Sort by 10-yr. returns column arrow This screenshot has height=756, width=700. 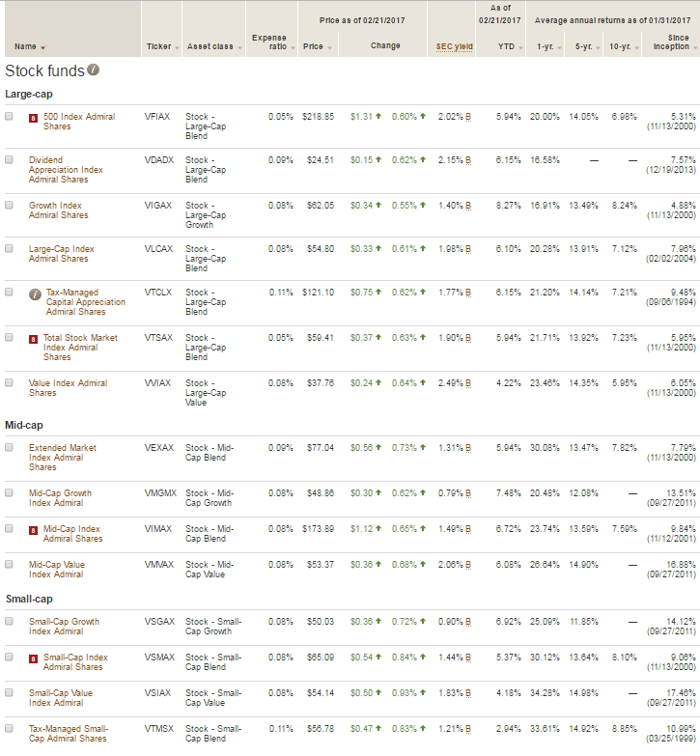[x=637, y=47]
